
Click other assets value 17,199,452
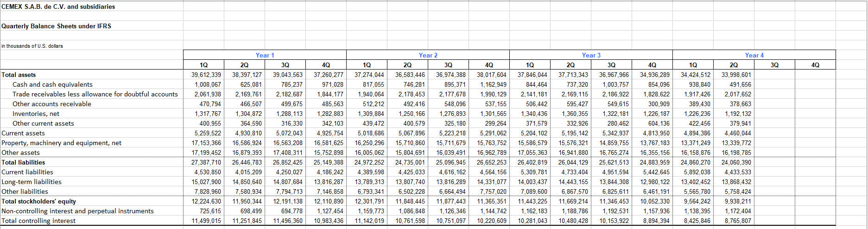coord(206,153)
